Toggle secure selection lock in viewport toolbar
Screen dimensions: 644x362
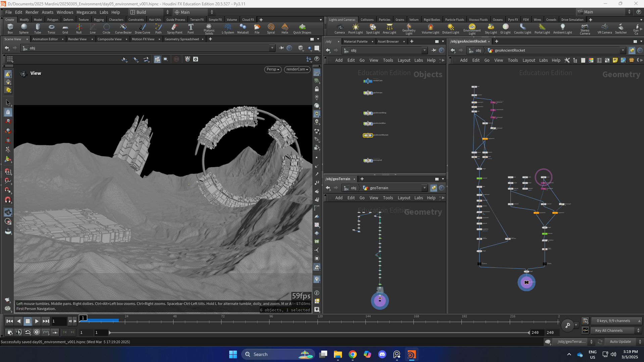8,112
